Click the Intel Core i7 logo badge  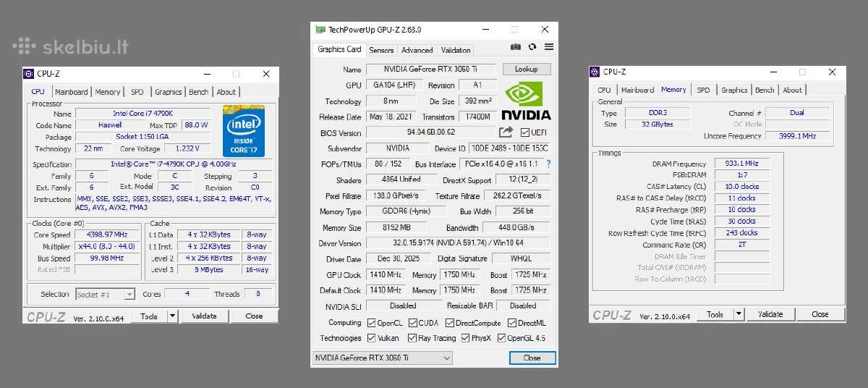tap(244, 130)
